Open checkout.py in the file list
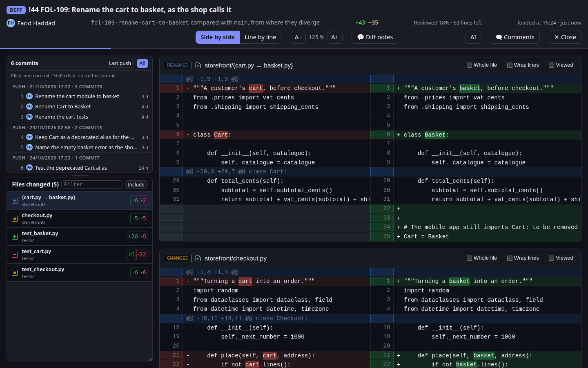The width and height of the screenshot is (588, 368). (x=80, y=219)
